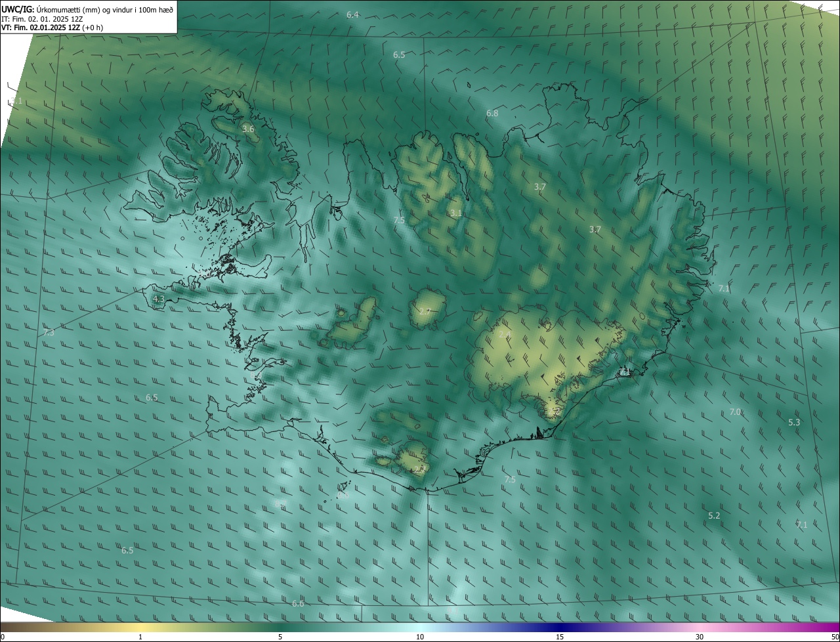Click the colour scale tick label '15'
This screenshot has width=840, height=642.
click(x=560, y=637)
